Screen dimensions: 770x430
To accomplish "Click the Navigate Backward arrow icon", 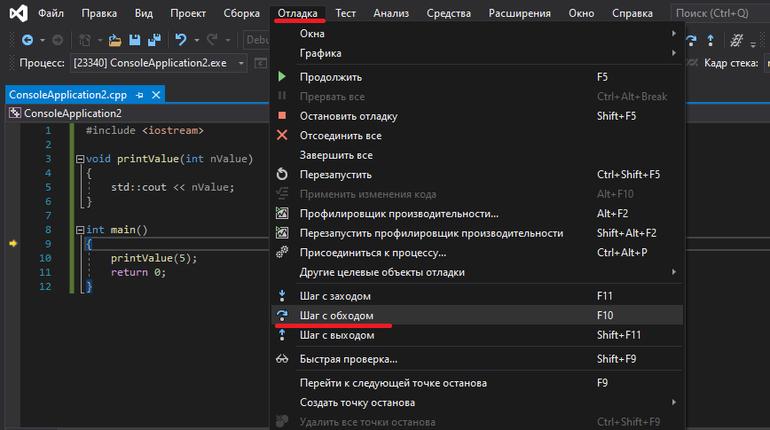I will 28,40.
